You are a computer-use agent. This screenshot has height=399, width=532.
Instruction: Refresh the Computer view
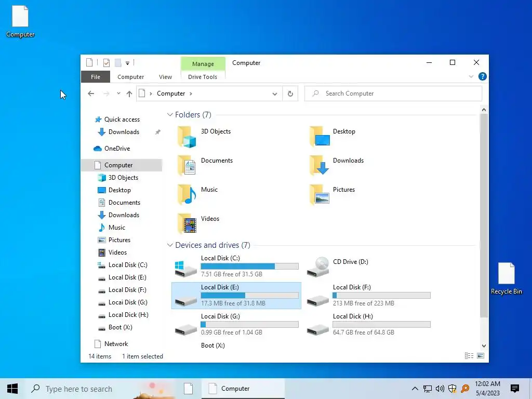(290, 94)
